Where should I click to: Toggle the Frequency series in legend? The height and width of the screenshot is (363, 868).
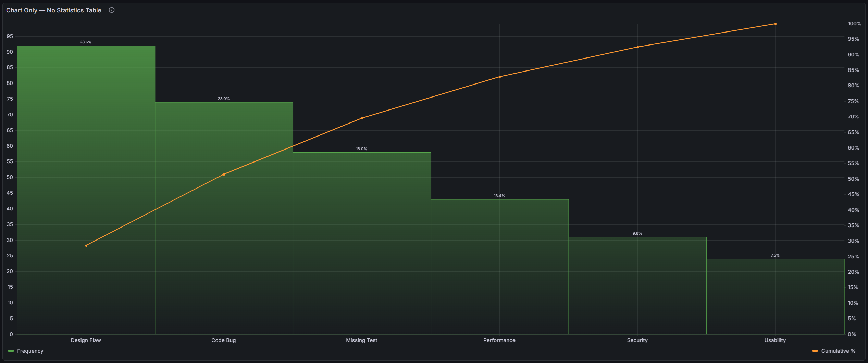(30, 351)
